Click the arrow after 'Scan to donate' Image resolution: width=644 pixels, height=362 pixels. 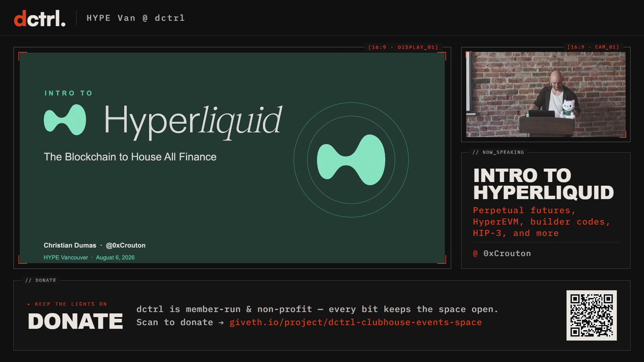(221, 322)
